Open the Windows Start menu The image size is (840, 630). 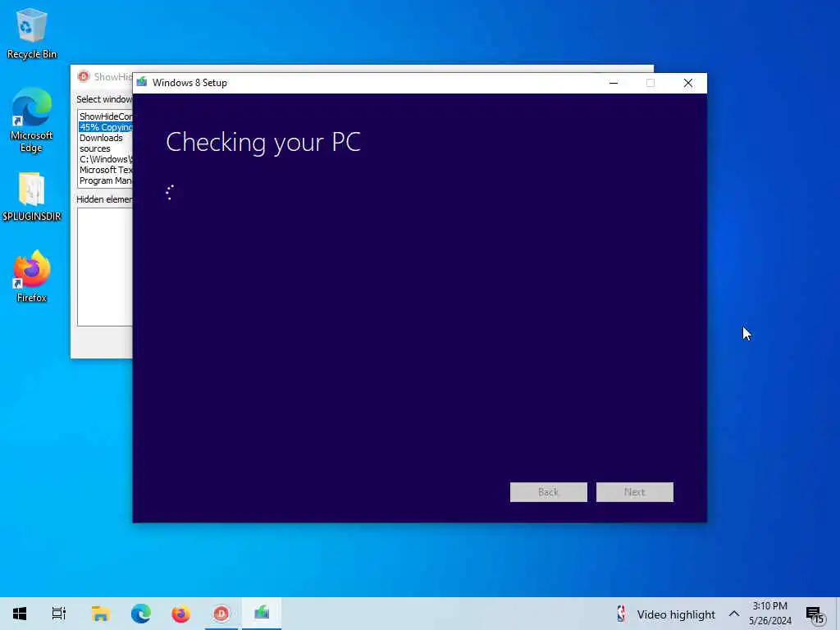(20, 614)
